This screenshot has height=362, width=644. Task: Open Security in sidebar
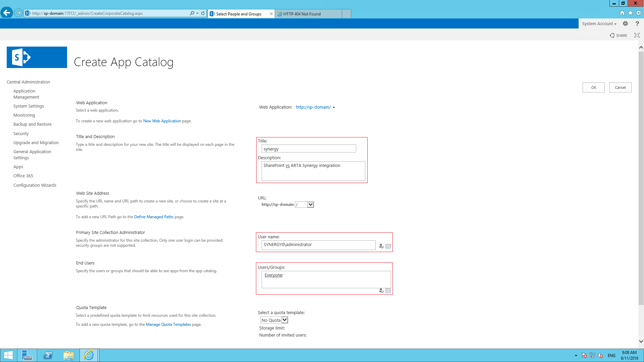click(x=21, y=133)
